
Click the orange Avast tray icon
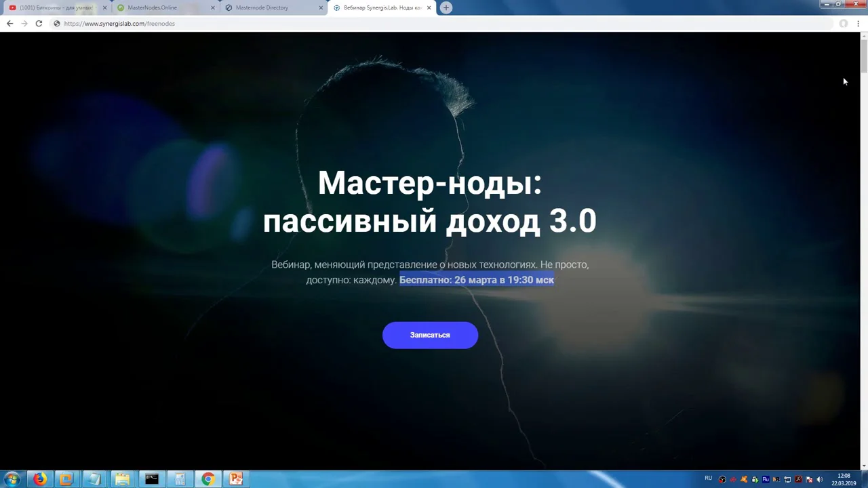744,480
